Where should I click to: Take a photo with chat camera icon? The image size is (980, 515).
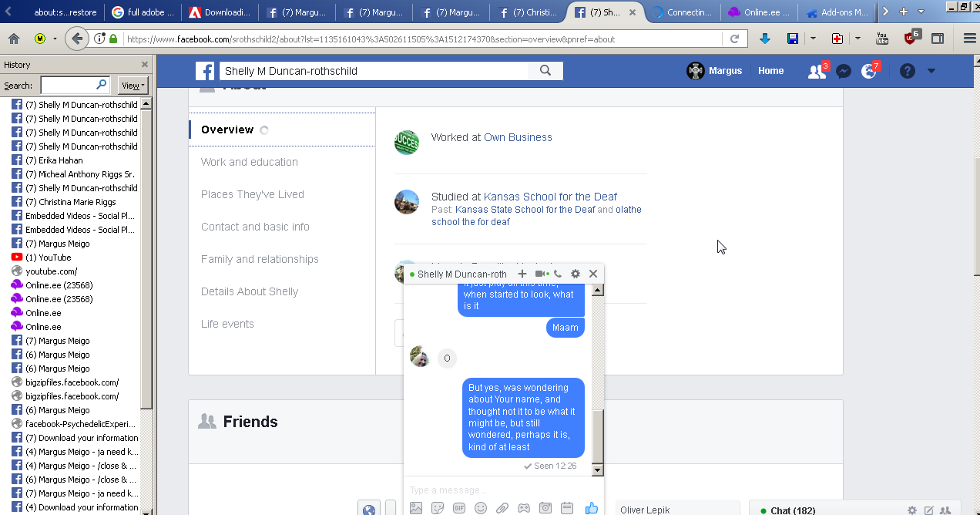pos(545,508)
